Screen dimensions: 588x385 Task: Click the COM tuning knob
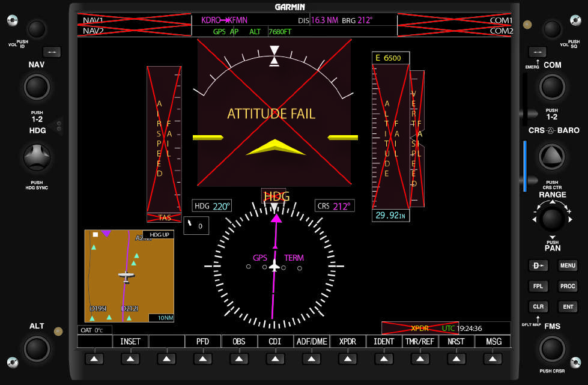(552, 87)
